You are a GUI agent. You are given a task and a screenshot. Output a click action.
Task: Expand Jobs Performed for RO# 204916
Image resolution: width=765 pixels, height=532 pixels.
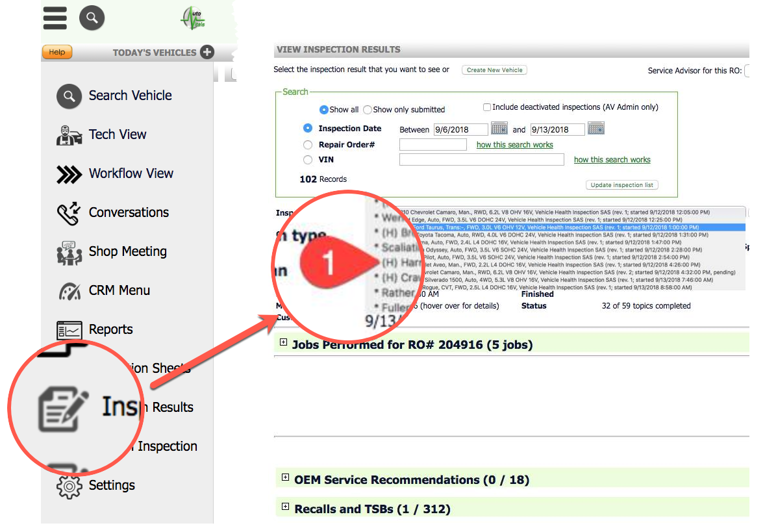(283, 342)
